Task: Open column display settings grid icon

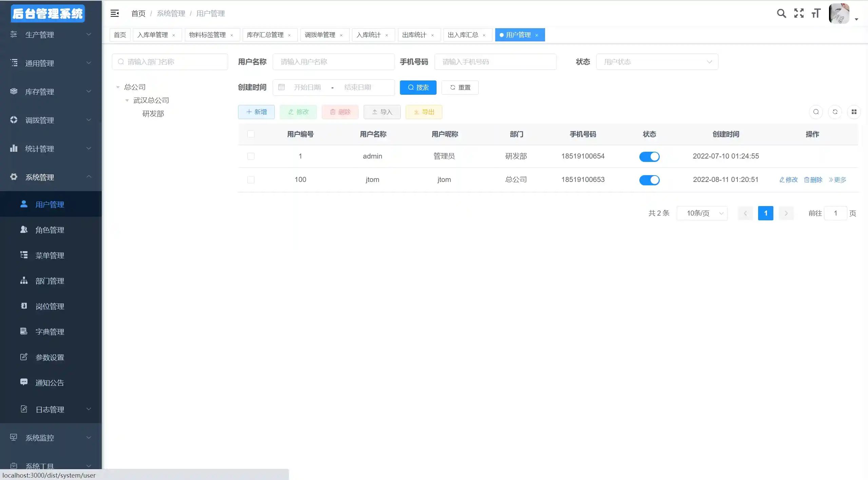Action: (x=854, y=112)
